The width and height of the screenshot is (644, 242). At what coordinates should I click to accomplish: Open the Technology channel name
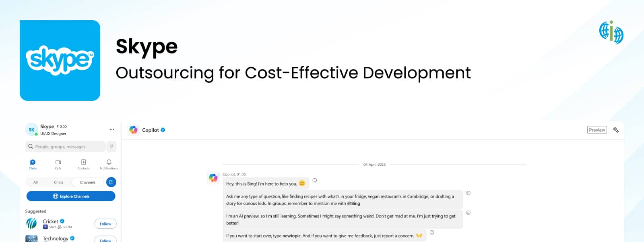click(56, 238)
